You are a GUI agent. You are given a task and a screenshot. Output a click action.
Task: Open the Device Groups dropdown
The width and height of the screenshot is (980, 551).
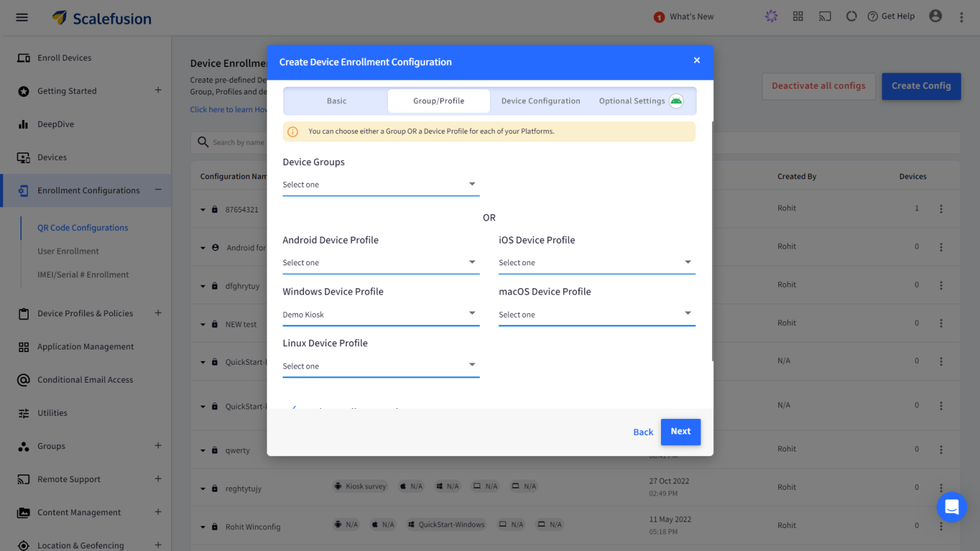tap(380, 184)
